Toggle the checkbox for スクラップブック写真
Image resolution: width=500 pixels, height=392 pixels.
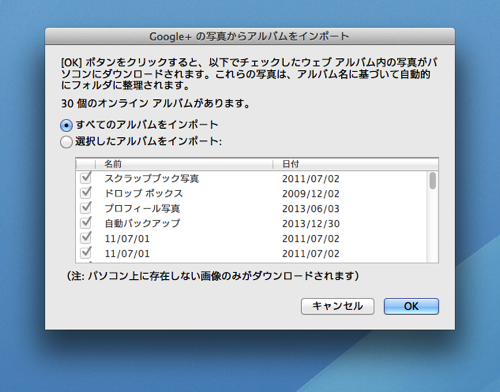86,177
